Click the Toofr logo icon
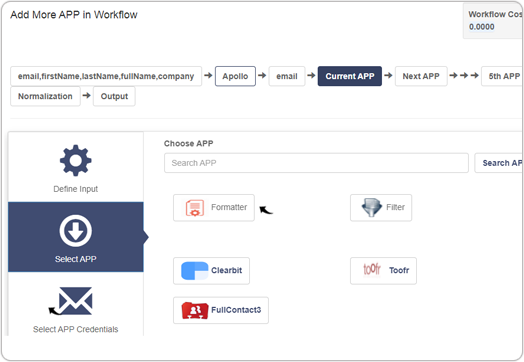 372,269
